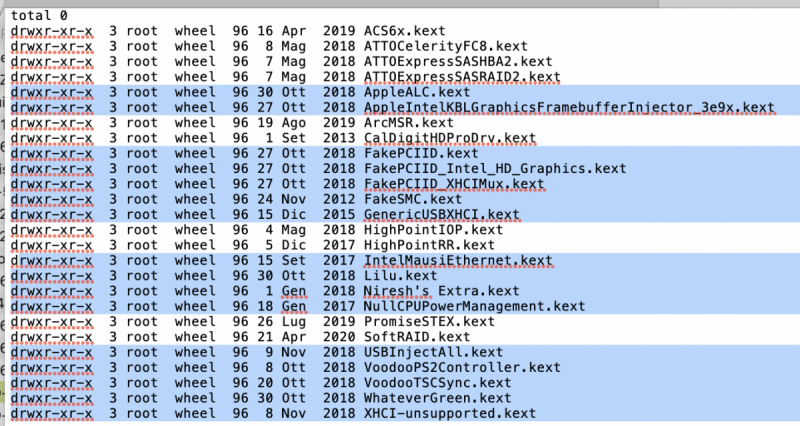
Task: Click ATTOExpressSASRAID2.kext filename
Action: tap(462, 77)
